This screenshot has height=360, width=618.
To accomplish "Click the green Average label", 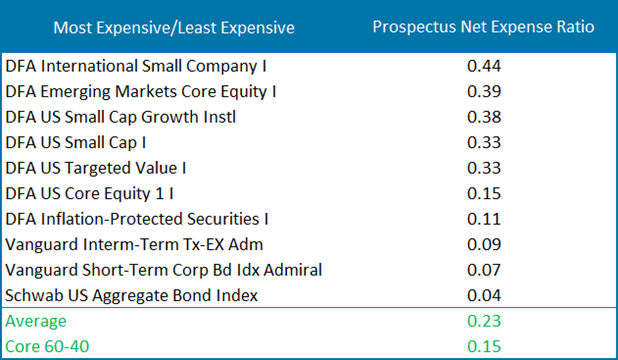I will 36,321.
